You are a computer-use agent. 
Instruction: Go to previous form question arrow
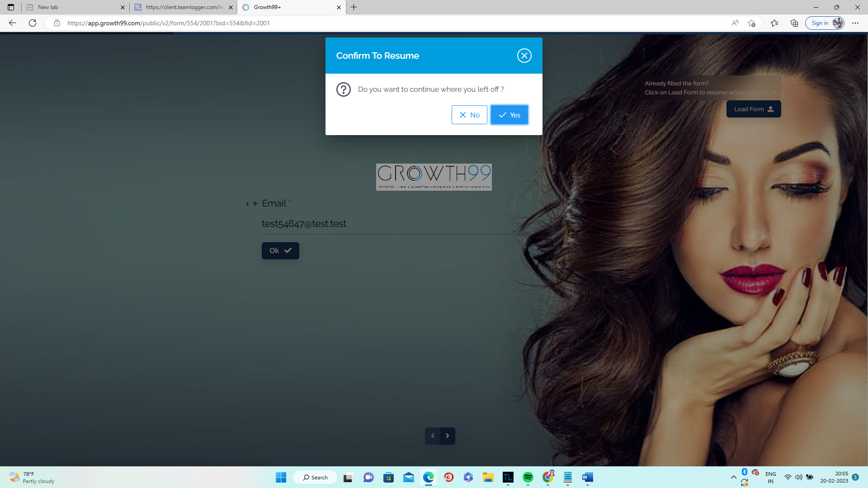pyautogui.click(x=433, y=436)
